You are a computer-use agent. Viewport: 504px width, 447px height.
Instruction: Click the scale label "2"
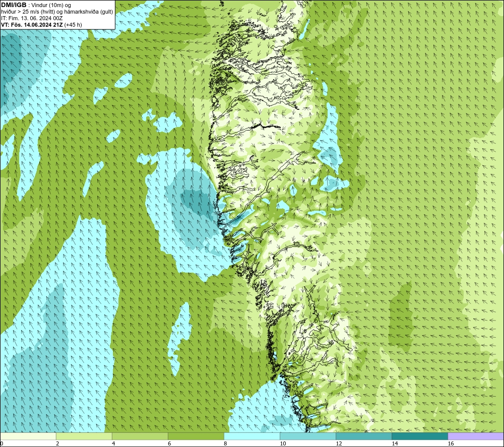[57, 443]
